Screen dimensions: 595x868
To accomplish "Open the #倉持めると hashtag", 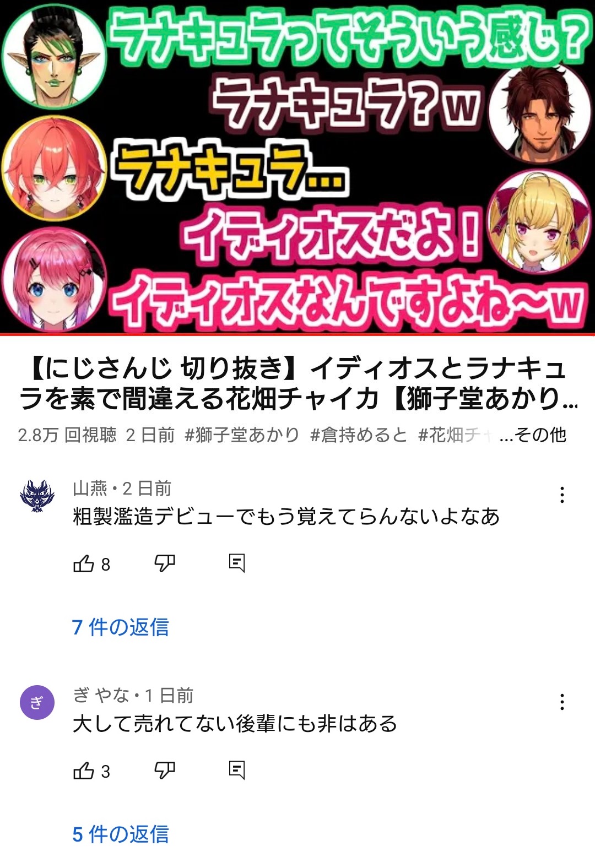I will click(x=359, y=435).
